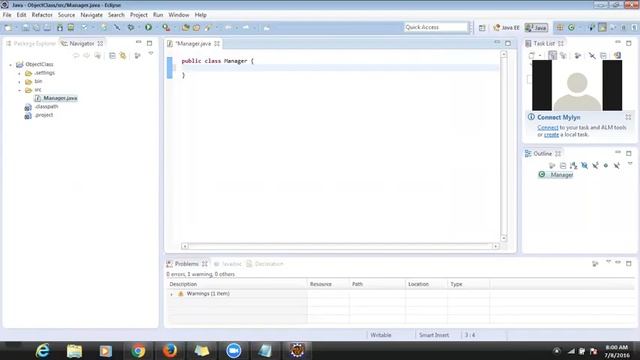The width and height of the screenshot is (640, 360).
Task: Click the Open Perspective icon
Action: (482, 28)
